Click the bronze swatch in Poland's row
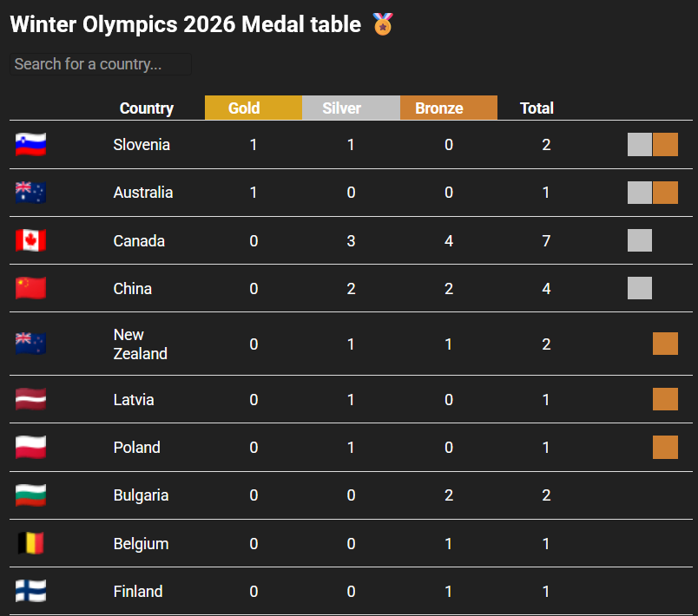Screen dimensions: 698x616 click(x=665, y=447)
